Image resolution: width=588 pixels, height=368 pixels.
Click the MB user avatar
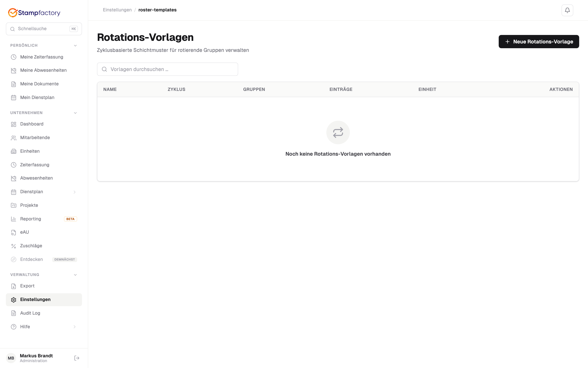tap(11, 358)
